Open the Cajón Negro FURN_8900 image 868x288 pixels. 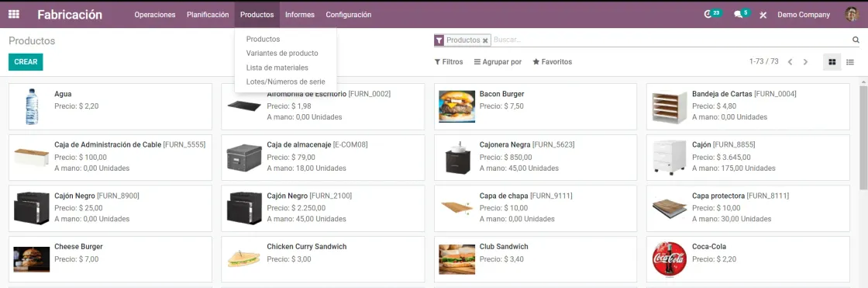(x=32, y=208)
